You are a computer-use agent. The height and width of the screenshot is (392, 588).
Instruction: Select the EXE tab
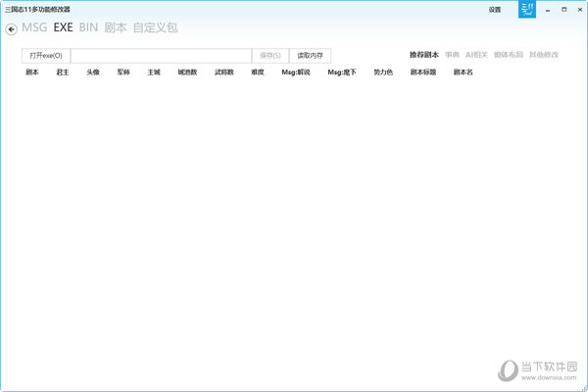click(63, 27)
